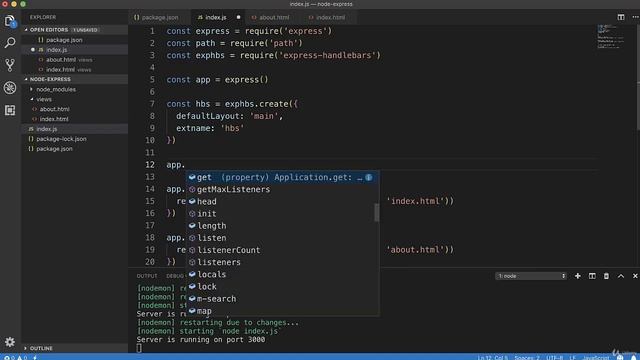Split the terminal panel
The image size is (640, 360).
tap(592, 276)
